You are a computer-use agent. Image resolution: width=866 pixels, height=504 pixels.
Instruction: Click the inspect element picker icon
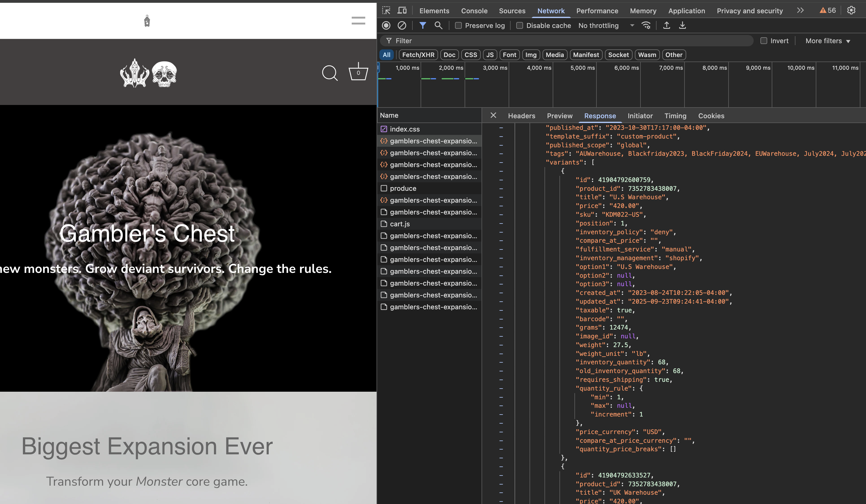click(x=386, y=11)
